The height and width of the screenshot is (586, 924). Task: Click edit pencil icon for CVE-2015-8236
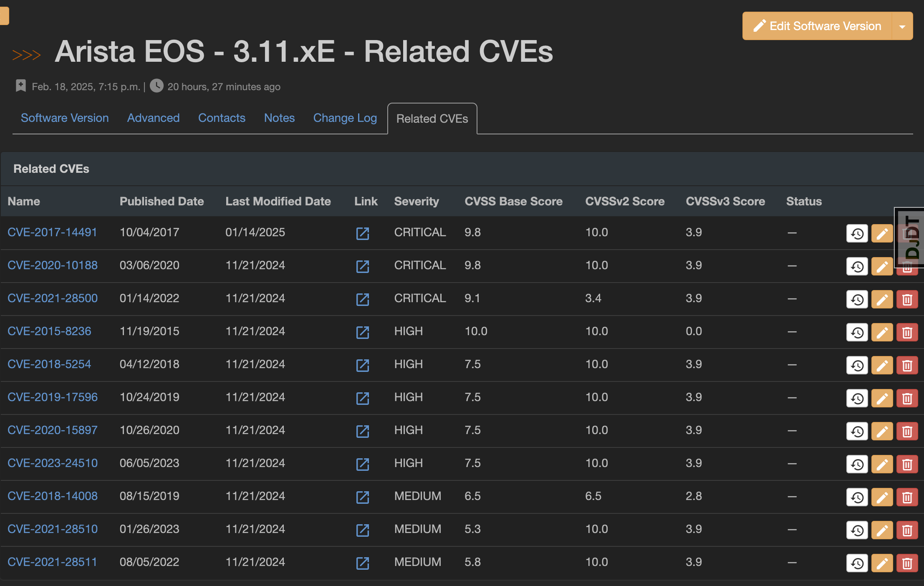(x=881, y=332)
